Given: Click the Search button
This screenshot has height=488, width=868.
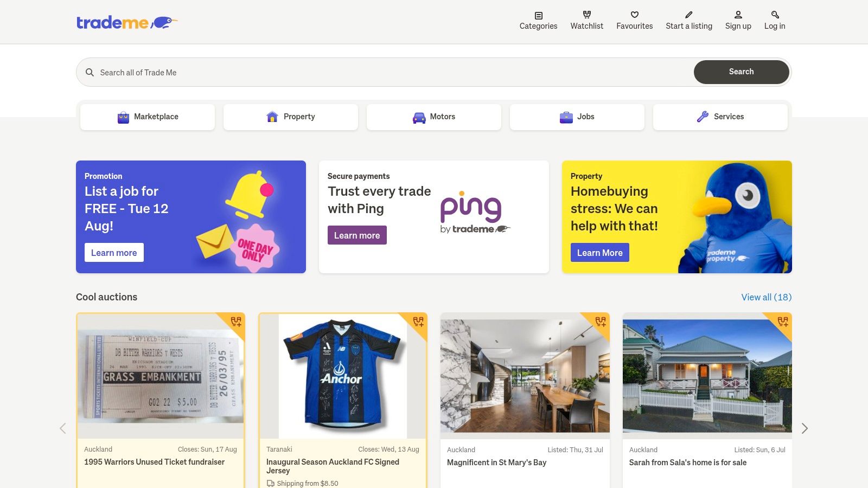Looking at the screenshot, I should [741, 72].
